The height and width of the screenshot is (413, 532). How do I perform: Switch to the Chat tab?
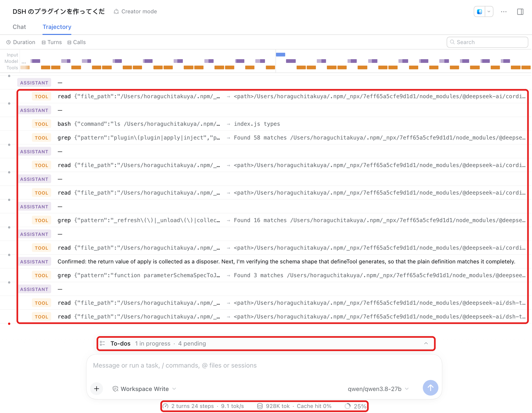[x=19, y=27]
